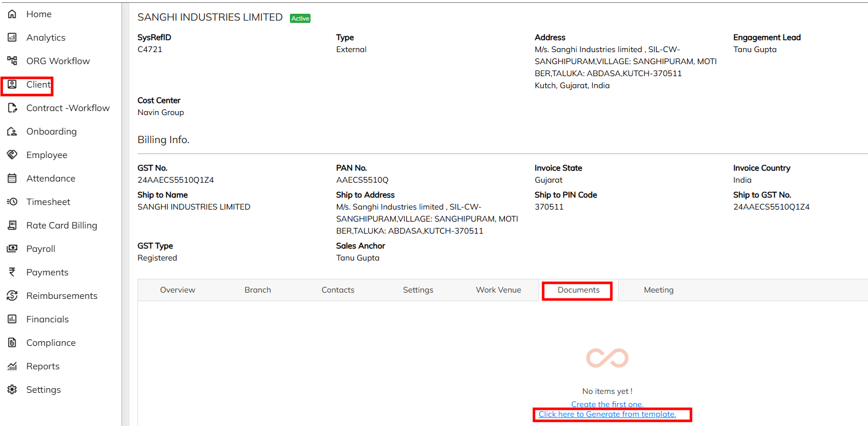Open the Timesheet clock icon
The image size is (868, 426).
pyautogui.click(x=12, y=202)
